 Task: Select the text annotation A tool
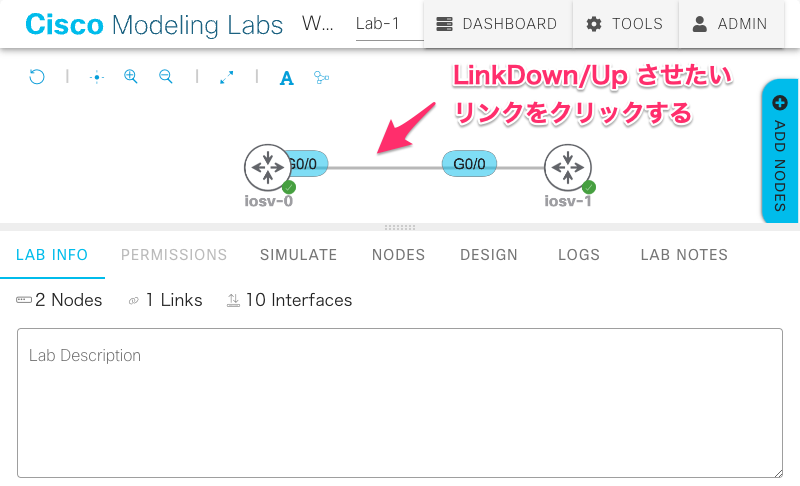[287, 78]
